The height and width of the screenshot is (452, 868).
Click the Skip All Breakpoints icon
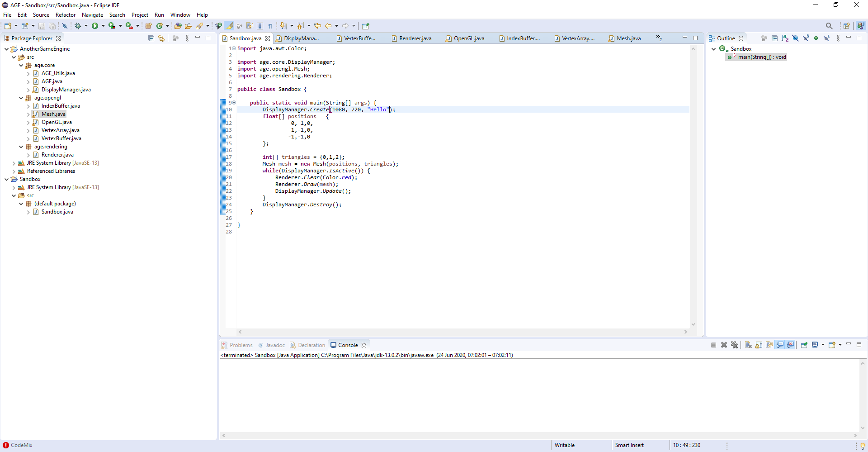[65, 26]
